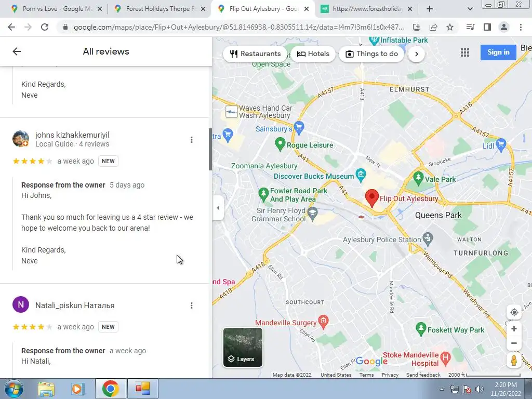Select Things to do chip
Viewport: 532px width, 399px height.
tap(371, 54)
